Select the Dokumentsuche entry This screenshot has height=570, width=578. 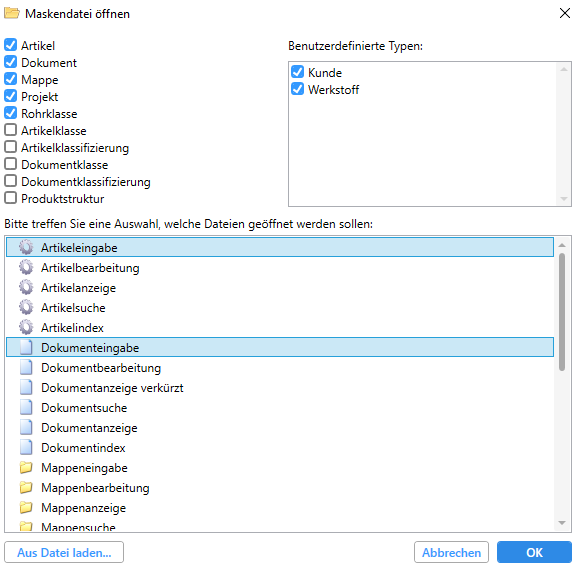(280, 407)
